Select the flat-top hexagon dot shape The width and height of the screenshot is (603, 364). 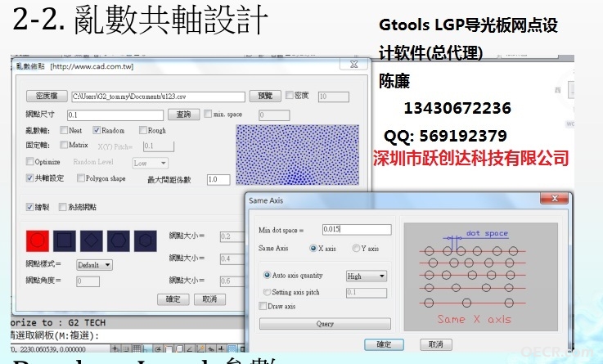(118, 240)
